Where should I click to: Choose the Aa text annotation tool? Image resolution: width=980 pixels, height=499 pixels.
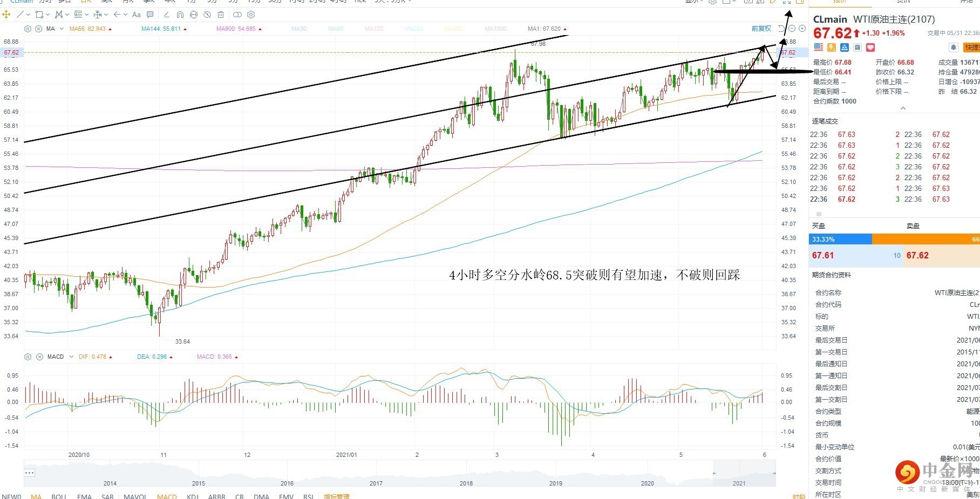click(136, 15)
